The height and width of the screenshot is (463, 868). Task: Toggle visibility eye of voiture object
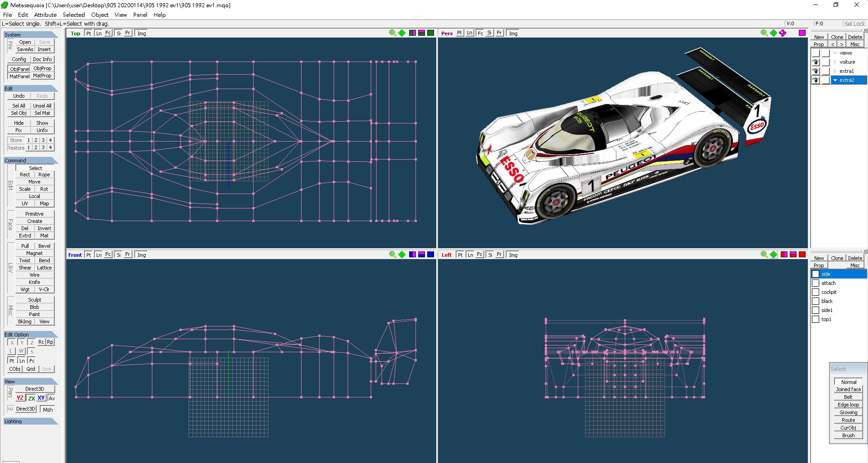[x=816, y=62]
